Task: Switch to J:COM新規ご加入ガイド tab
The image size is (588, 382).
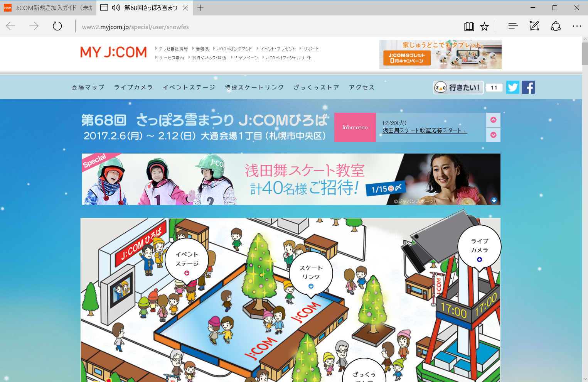Action: [48, 8]
